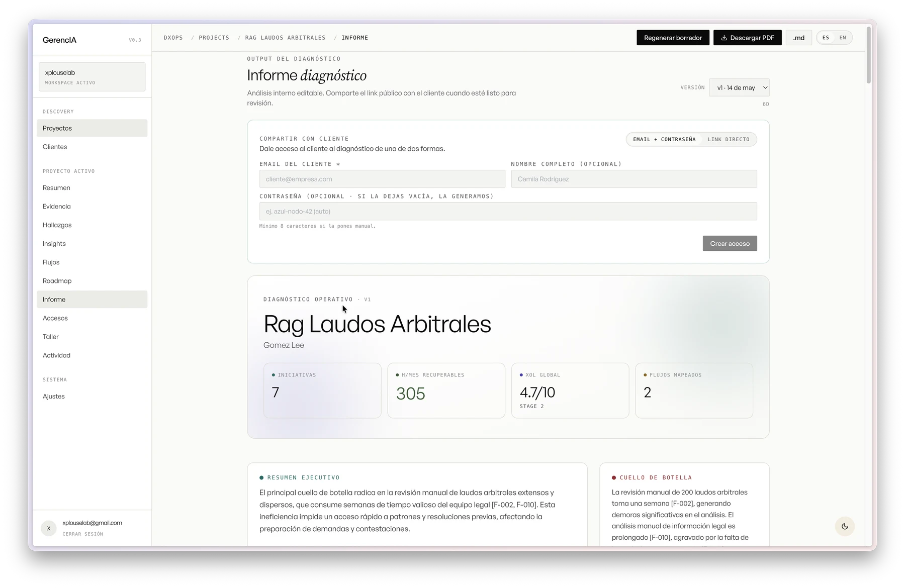The image size is (905, 588).
Task: Open Actividad in the sidebar
Action: [92, 355]
